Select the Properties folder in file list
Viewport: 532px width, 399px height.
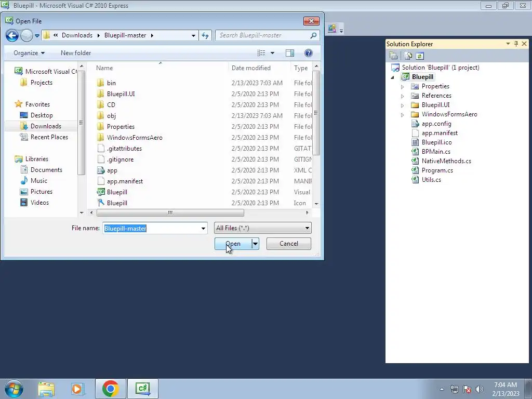tap(116, 127)
